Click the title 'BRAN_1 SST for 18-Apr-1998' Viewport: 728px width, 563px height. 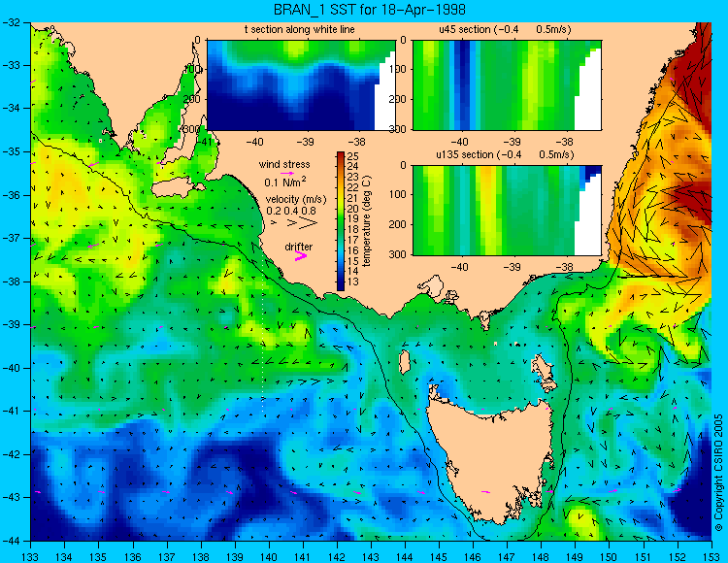point(369,10)
